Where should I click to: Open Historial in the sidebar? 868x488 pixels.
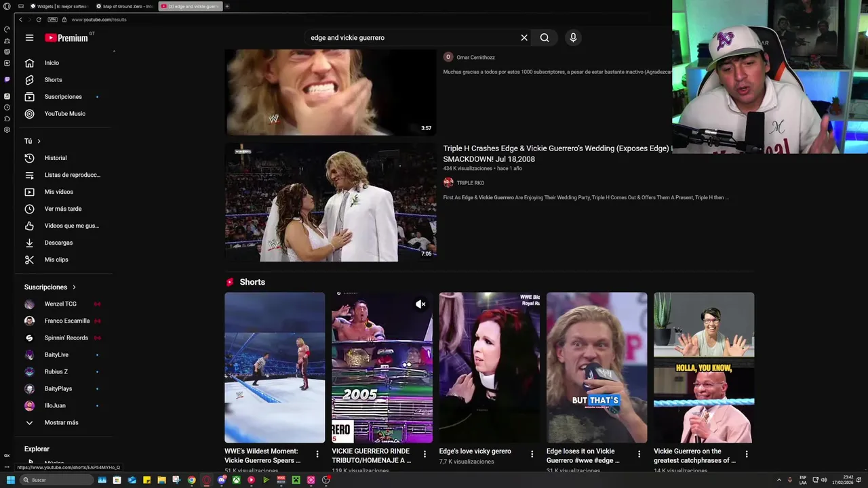[64, 158]
